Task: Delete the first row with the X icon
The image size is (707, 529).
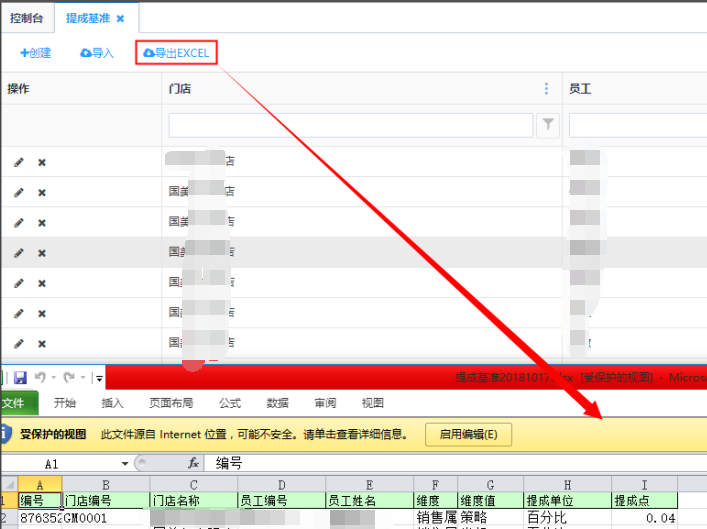Action: (x=42, y=162)
